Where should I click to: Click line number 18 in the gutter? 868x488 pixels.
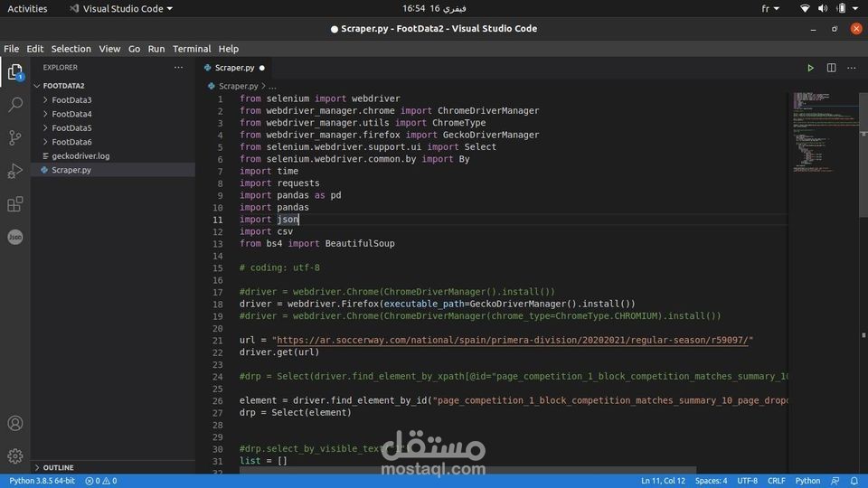tap(218, 305)
